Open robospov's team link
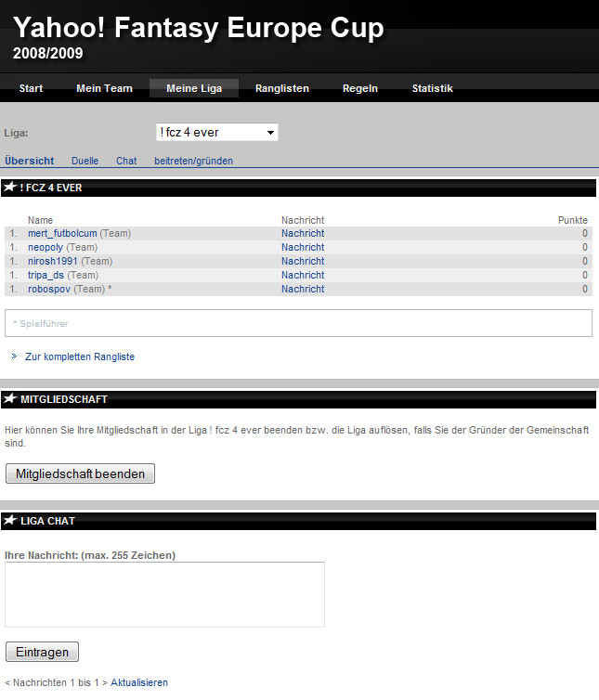Image resolution: width=599 pixels, height=700 pixels. [49, 289]
